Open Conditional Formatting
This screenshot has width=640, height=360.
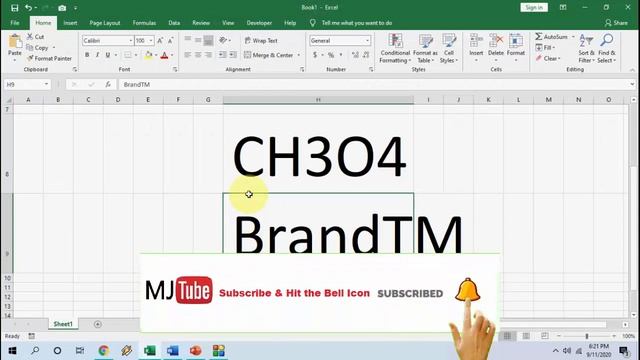click(395, 49)
